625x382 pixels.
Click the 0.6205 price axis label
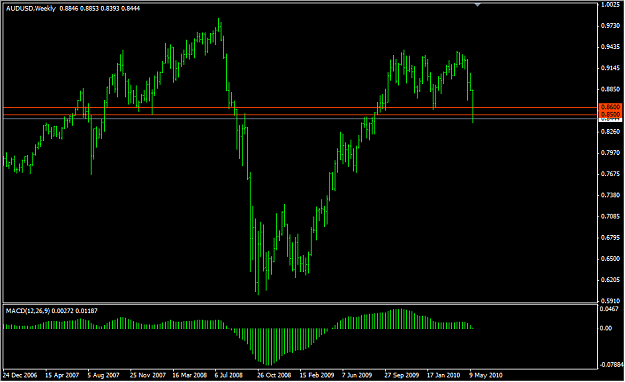point(610,280)
